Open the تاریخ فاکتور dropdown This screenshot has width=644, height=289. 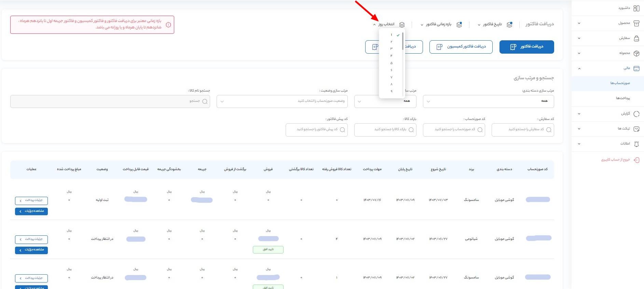(490, 24)
